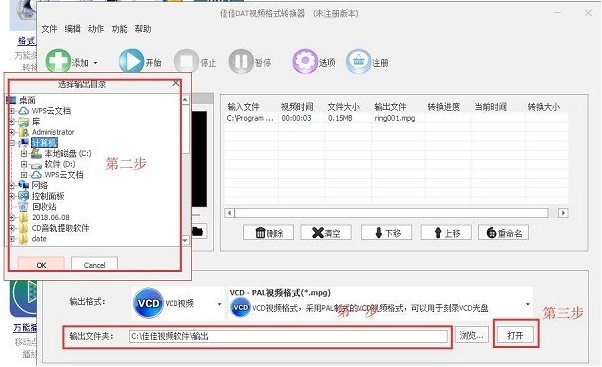Click the folder icon below the preview

click(x=198, y=231)
